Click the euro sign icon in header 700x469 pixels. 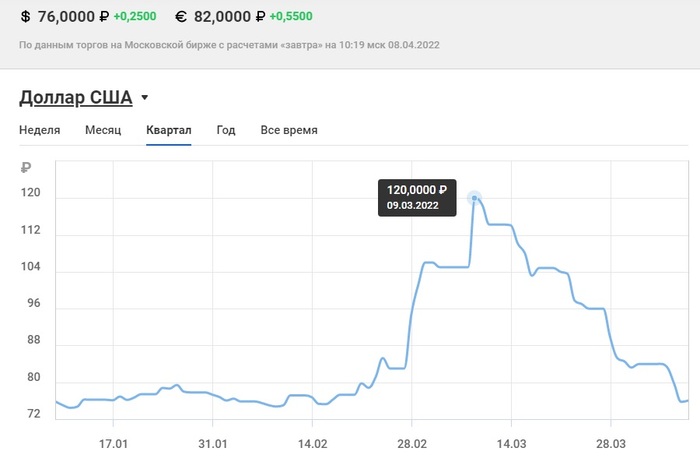[x=181, y=17]
